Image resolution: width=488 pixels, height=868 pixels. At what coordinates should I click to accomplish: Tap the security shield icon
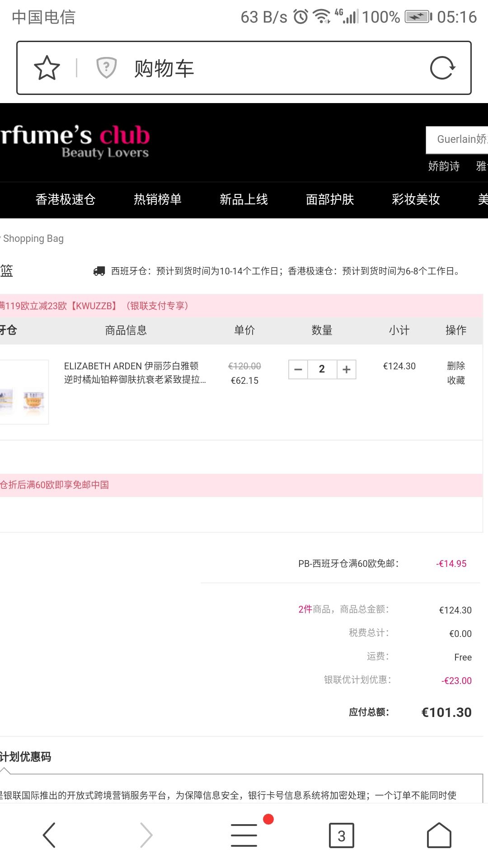(x=107, y=68)
